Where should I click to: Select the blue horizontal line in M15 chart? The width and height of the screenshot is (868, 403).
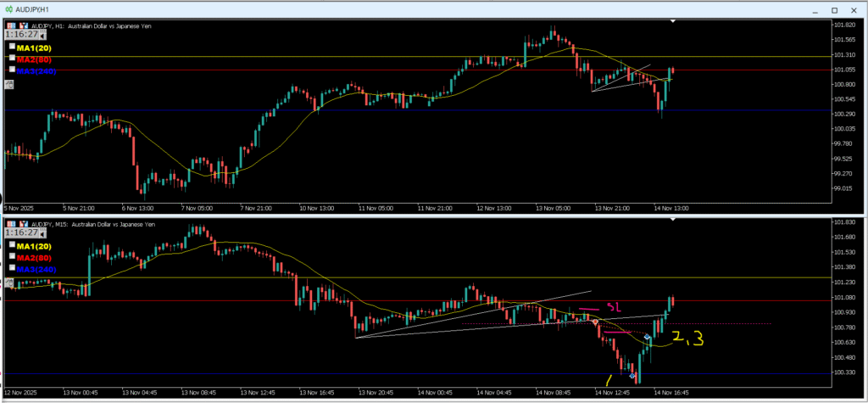tap(254, 374)
